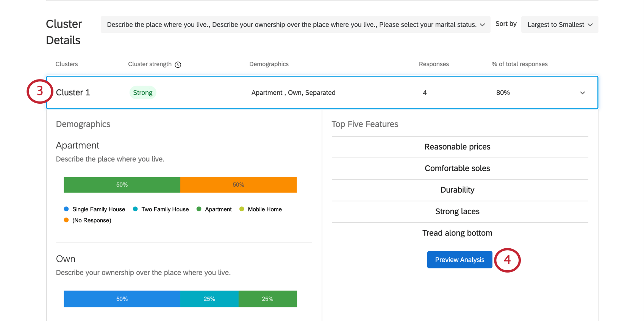
Task: Select the Comfortable soles feature row
Action: point(457,168)
